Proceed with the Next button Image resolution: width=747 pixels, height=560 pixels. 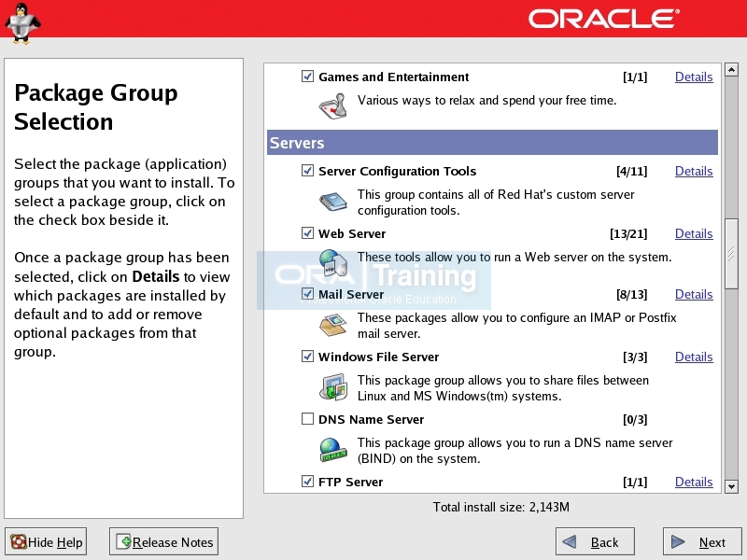(701, 542)
